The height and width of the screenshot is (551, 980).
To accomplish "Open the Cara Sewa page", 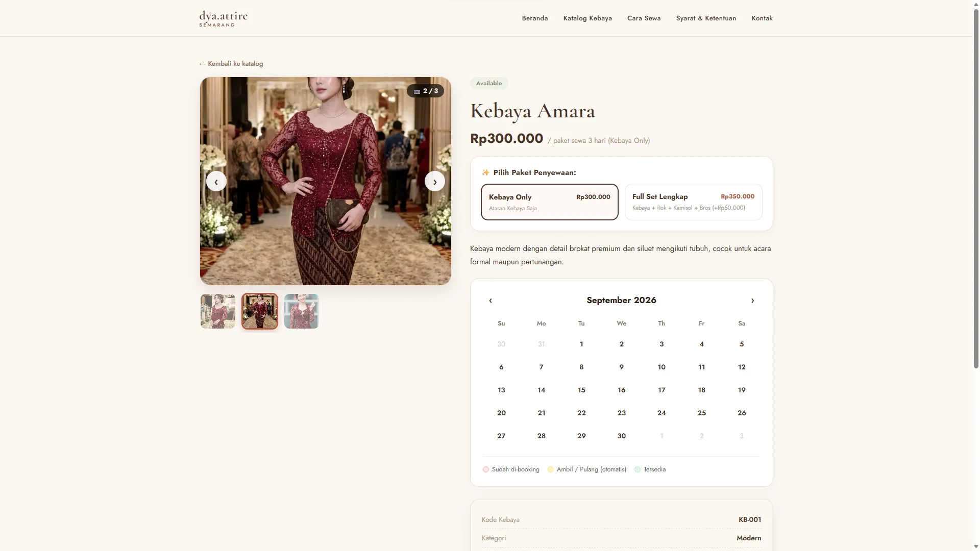I will pos(644,18).
